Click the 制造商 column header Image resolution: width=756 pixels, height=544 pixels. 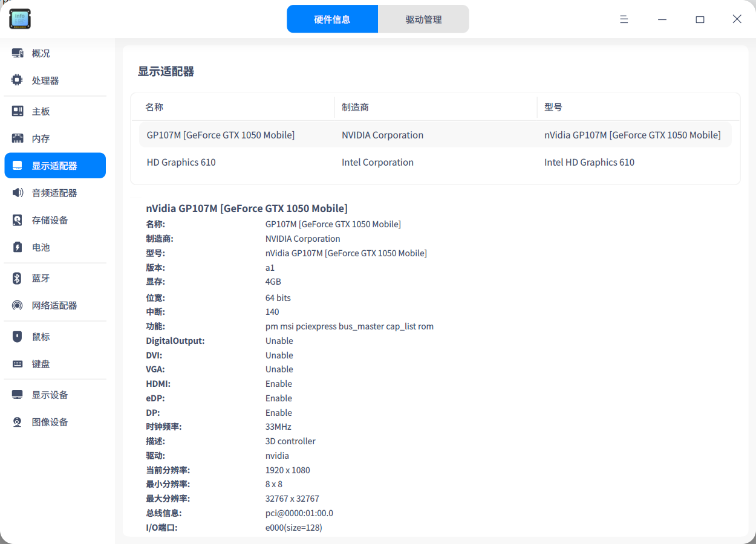pos(354,107)
